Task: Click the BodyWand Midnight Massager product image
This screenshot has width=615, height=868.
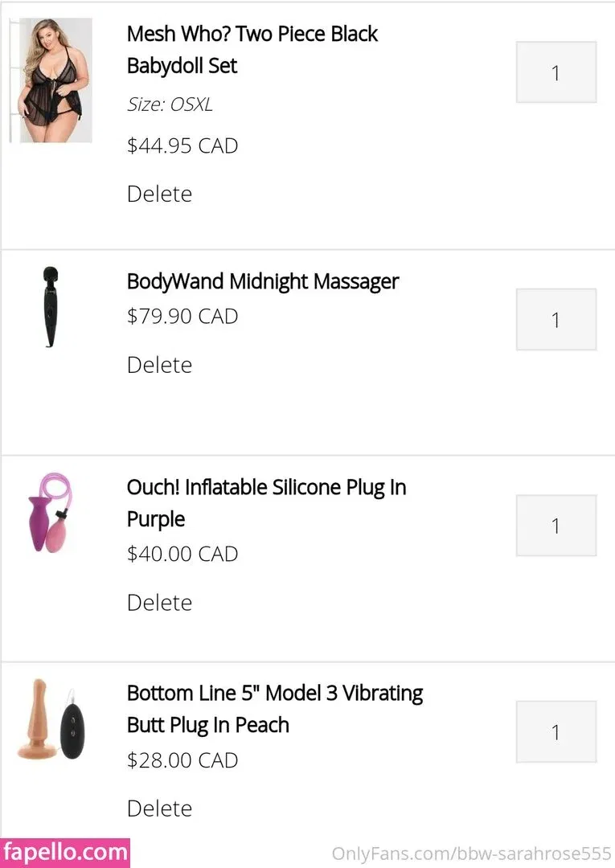Action: [x=51, y=306]
